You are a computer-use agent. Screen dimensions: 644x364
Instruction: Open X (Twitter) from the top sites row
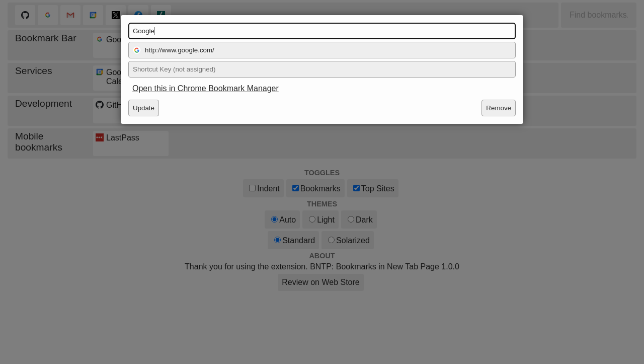116,15
